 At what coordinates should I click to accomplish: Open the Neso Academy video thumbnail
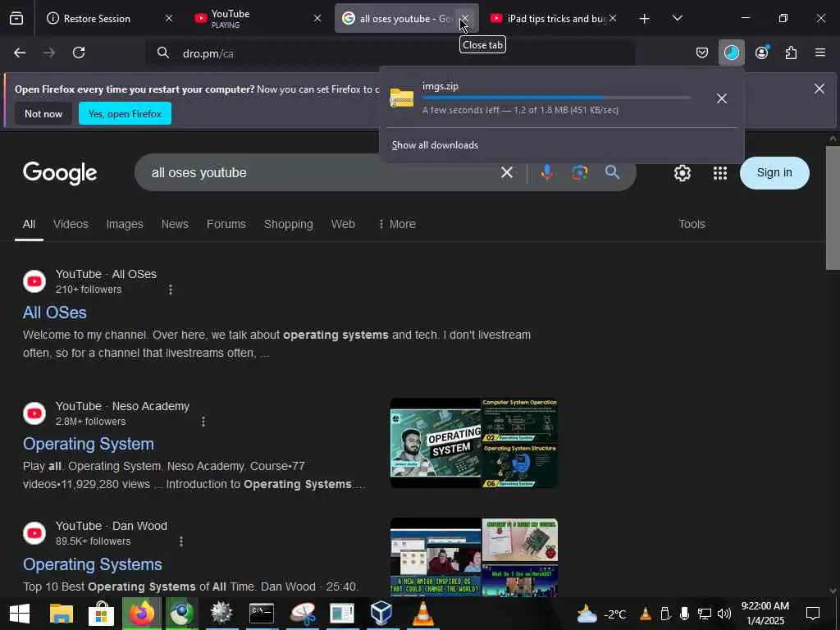[x=474, y=443]
